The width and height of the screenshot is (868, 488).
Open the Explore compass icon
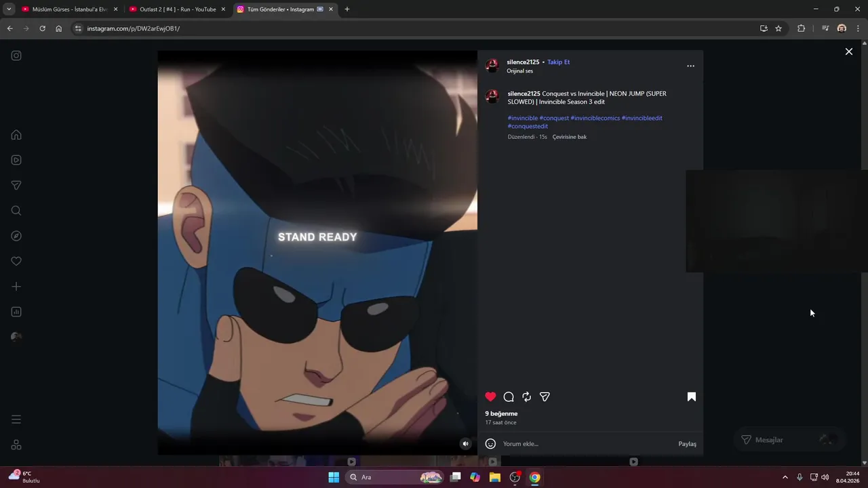coord(16,236)
